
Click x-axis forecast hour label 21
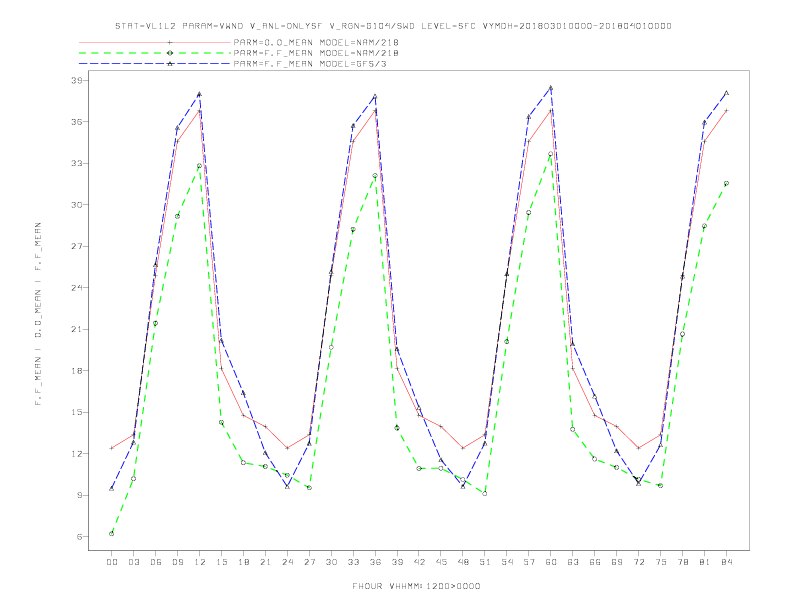265,562
